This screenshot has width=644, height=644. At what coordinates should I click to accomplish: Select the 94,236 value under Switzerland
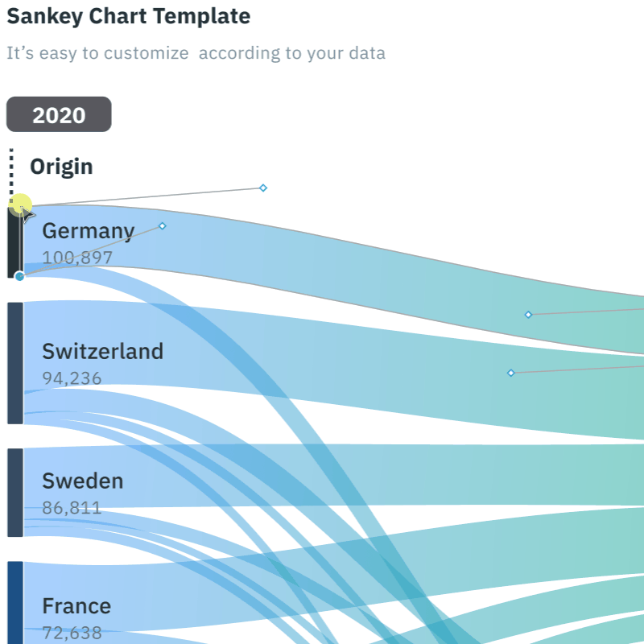click(x=72, y=378)
